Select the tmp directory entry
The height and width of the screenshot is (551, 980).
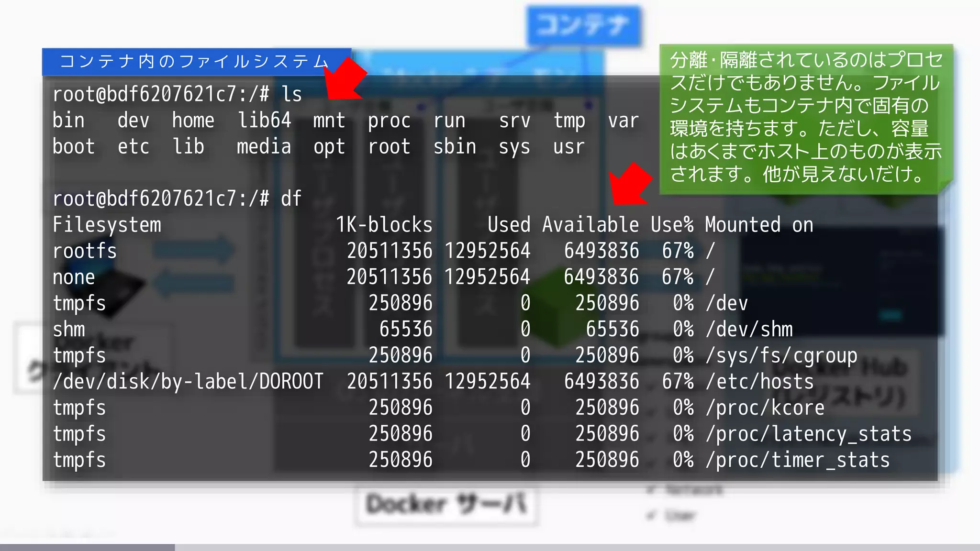569,121
